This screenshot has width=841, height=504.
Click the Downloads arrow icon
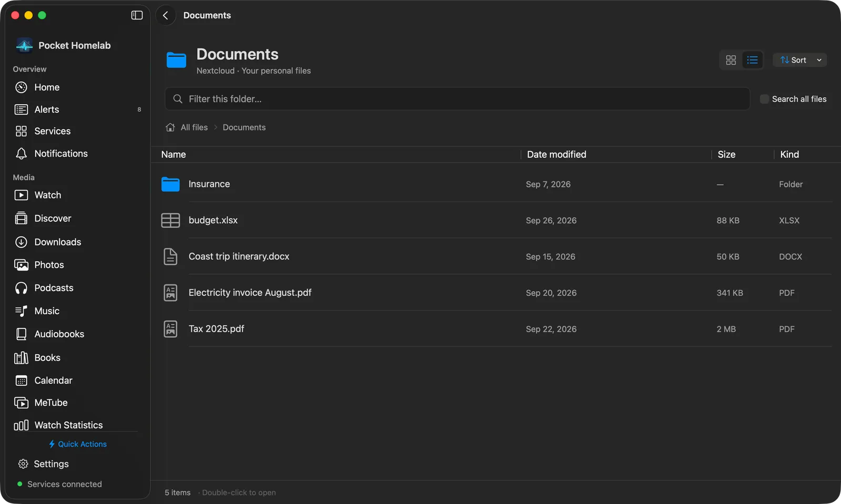tap(21, 242)
